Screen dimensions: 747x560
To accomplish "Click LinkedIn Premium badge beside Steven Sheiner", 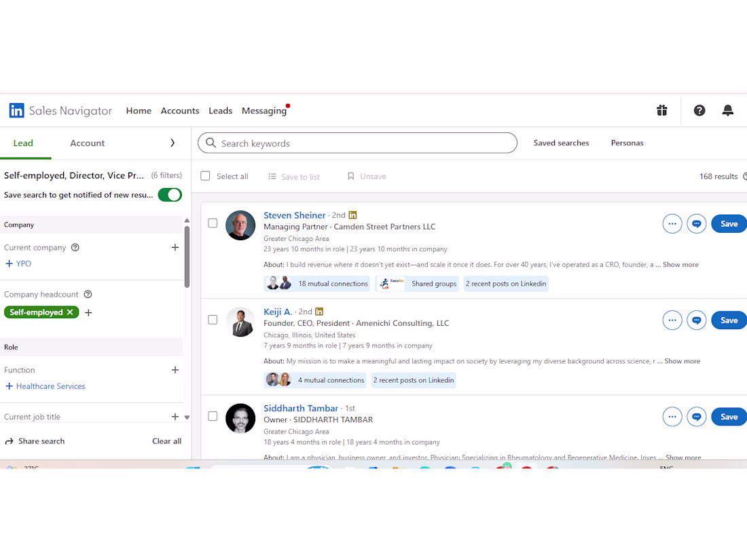I will coord(352,215).
